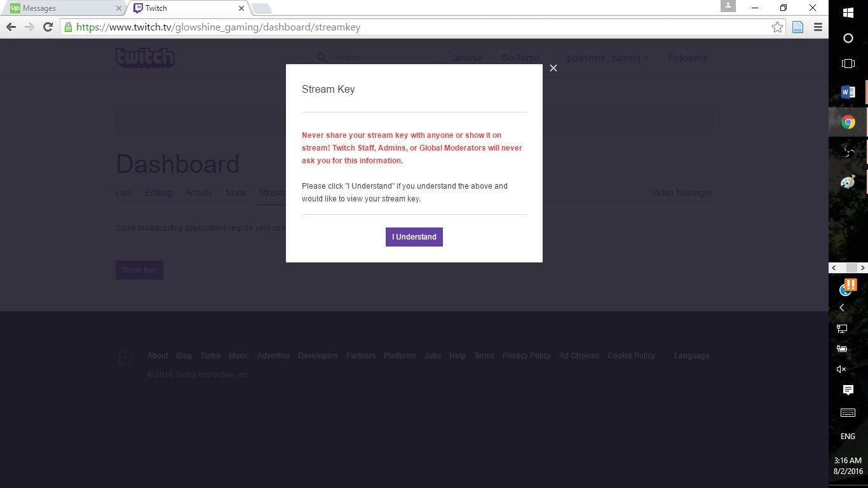The image size is (868, 488).
Task: Click the muted volume tray icon
Action: click(842, 369)
